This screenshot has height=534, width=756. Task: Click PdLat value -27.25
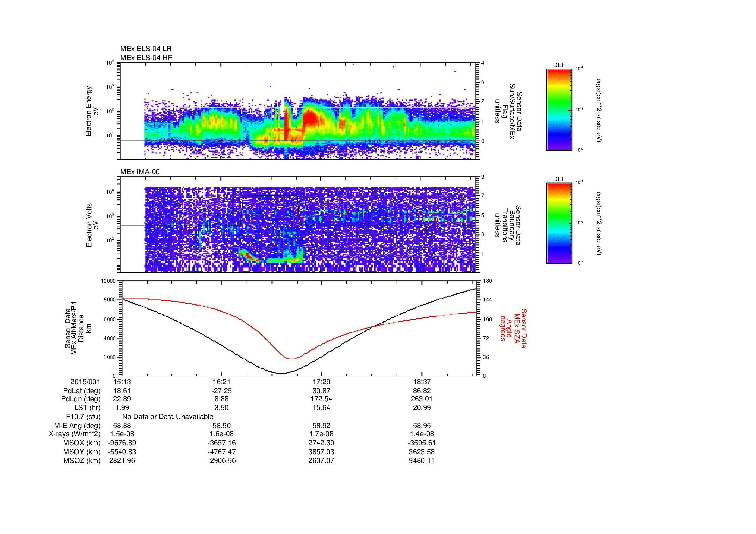pyautogui.click(x=222, y=391)
